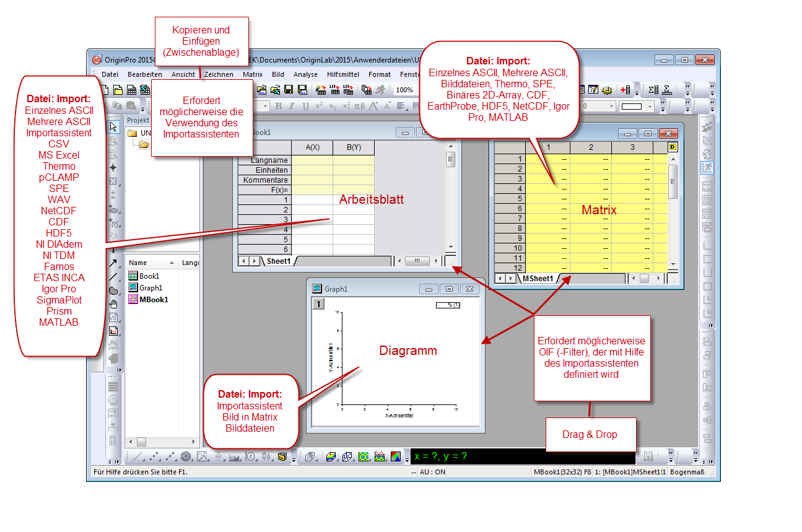Image resolution: width=802 pixels, height=532 pixels.
Task: Select the Line drawing tool
Action: (113, 277)
